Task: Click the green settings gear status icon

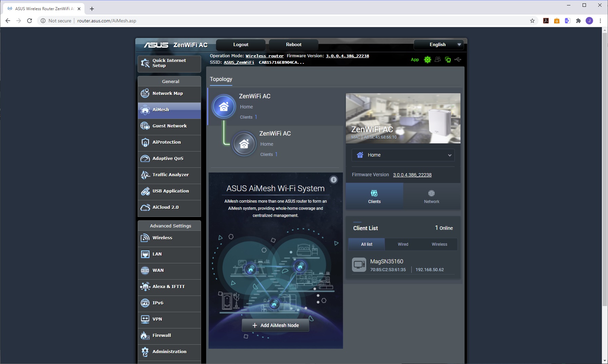Action: tap(428, 60)
